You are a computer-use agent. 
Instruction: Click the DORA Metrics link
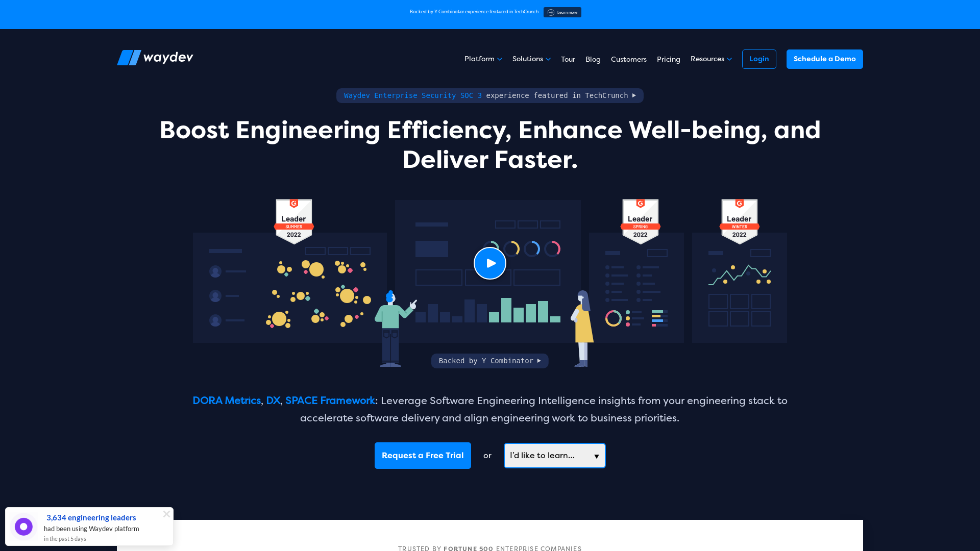point(227,400)
